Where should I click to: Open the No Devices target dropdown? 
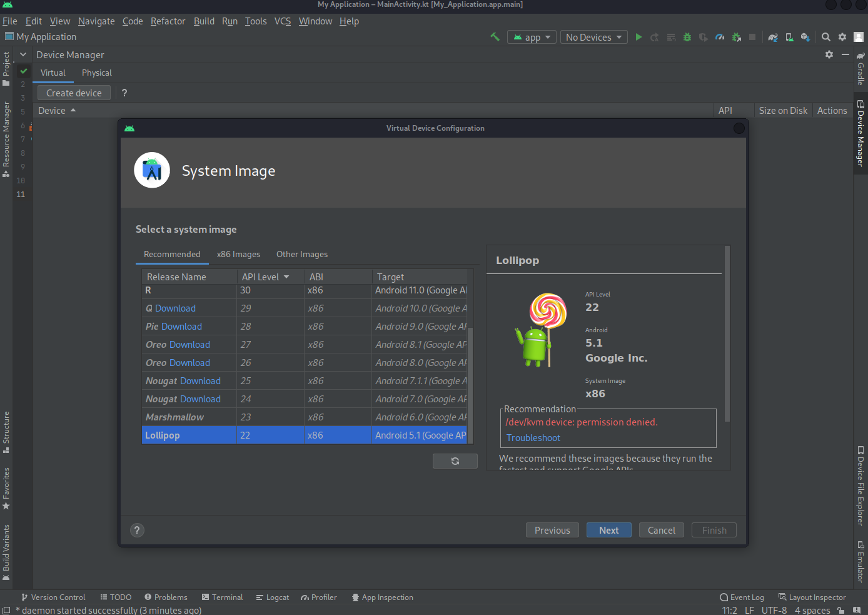[594, 38]
